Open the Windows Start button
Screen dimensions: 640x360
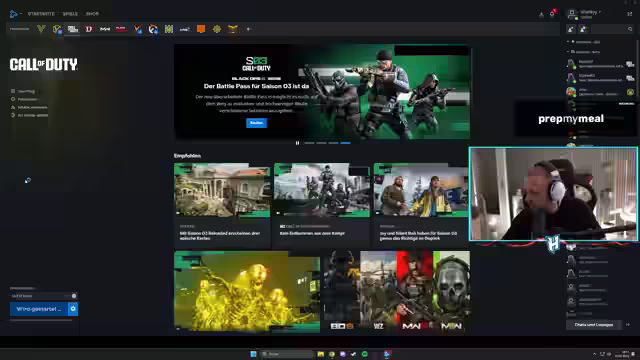click(x=253, y=354)
